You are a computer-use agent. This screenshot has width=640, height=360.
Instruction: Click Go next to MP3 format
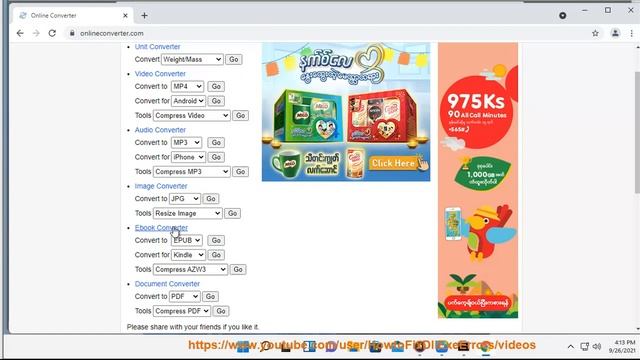(x=216, y=142)
